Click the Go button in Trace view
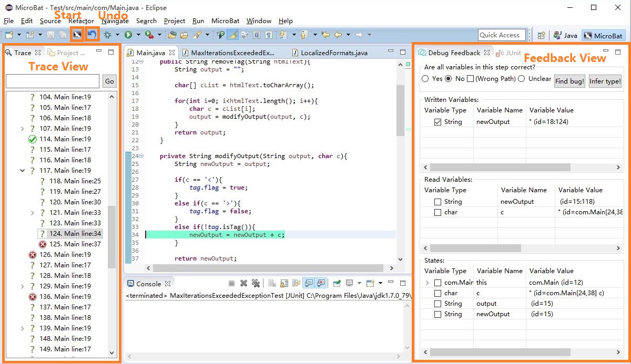The height and width of the screenshot is (364, 631). pyautogui.click(x=109, y=81)
